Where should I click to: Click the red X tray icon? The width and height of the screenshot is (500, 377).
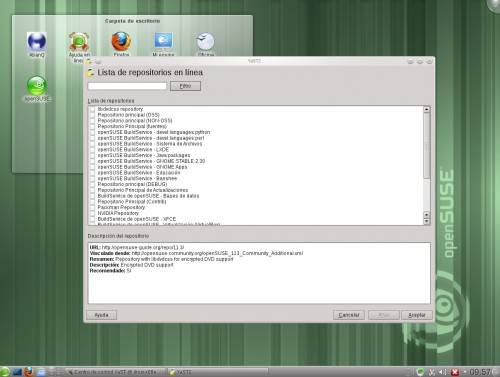[455, 372]
